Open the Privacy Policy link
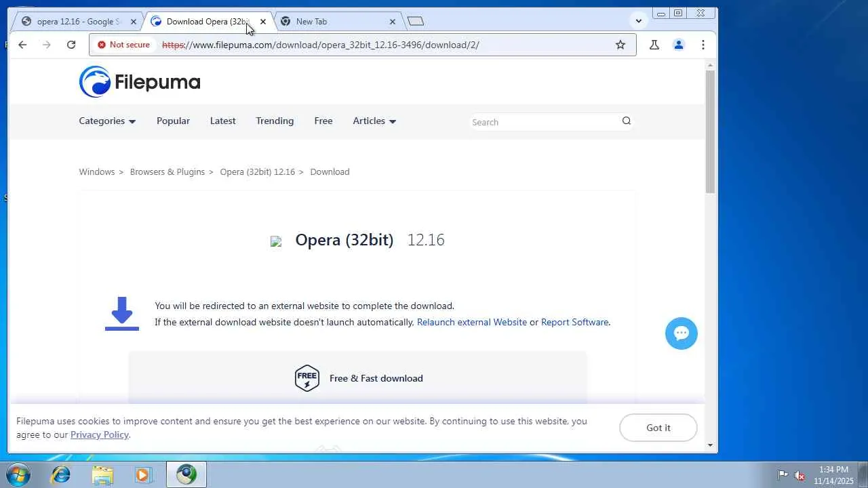868x488 pixels. pyautogui.click(x=100, y=434)
